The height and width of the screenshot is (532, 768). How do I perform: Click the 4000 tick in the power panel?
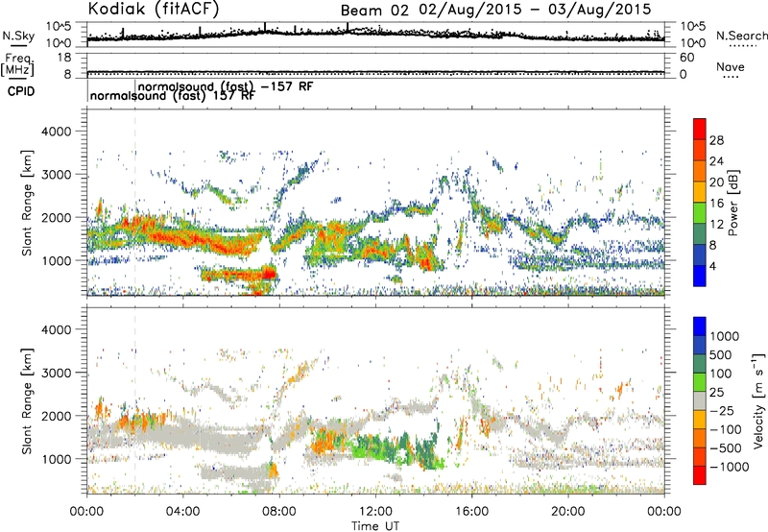pos(56,132)
